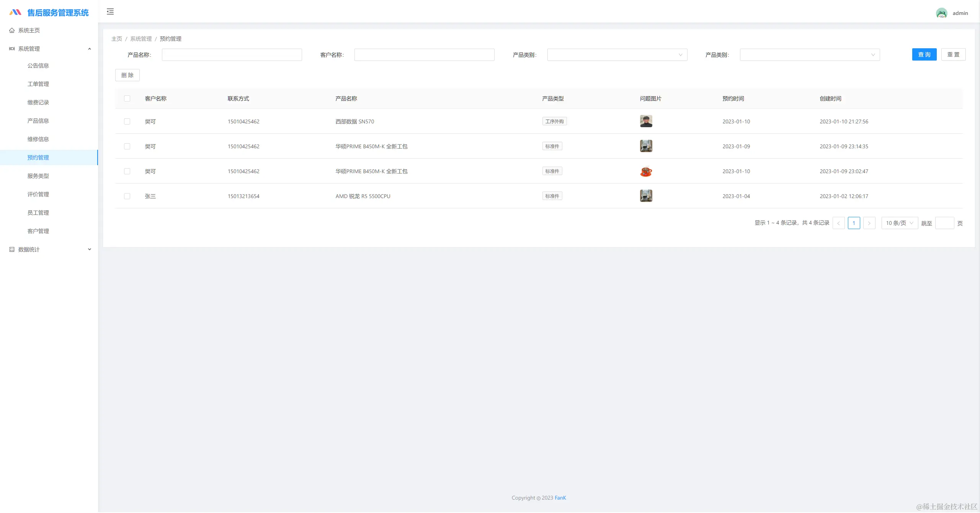Click the system logo icon
The image size is (980, 513).
pyautogui.click(x=15, y=12)
